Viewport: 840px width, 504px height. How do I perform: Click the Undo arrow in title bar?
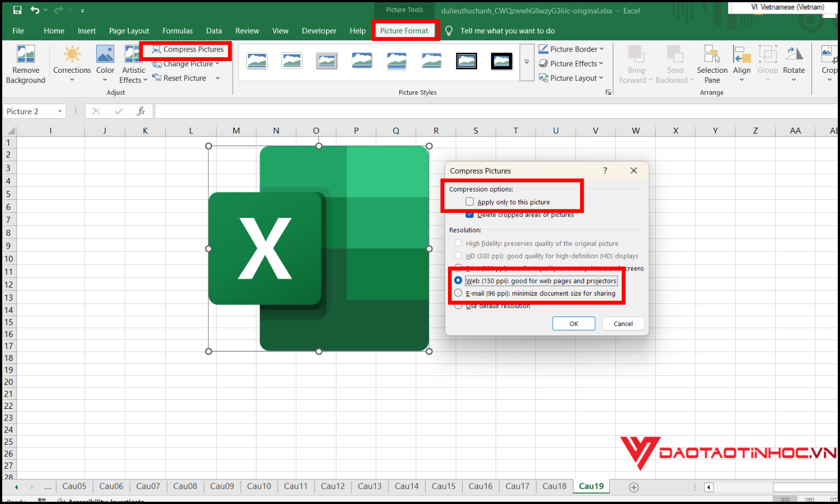click(35, 10)
